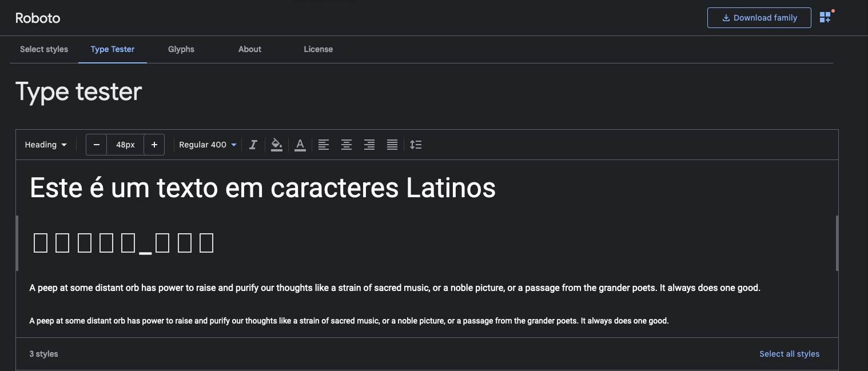Align text to the right
Image resolution: width=868 pixels, height=371 pixels.
[369, 145]
